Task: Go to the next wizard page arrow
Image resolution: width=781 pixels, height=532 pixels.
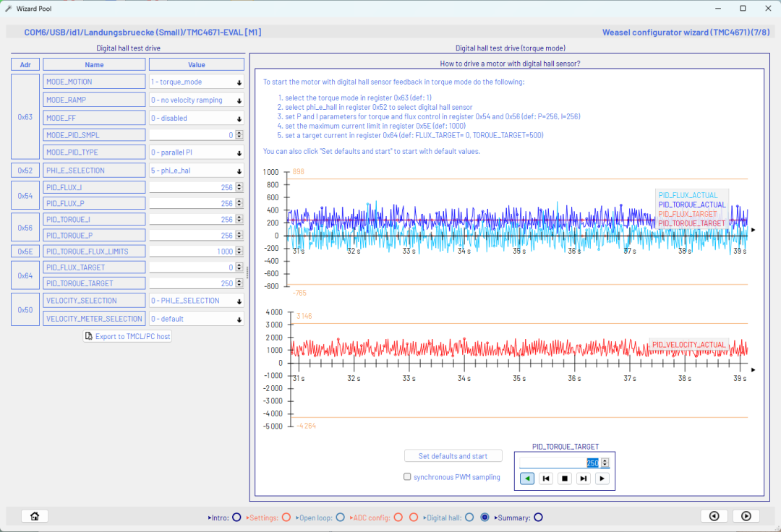Action: 746,516
